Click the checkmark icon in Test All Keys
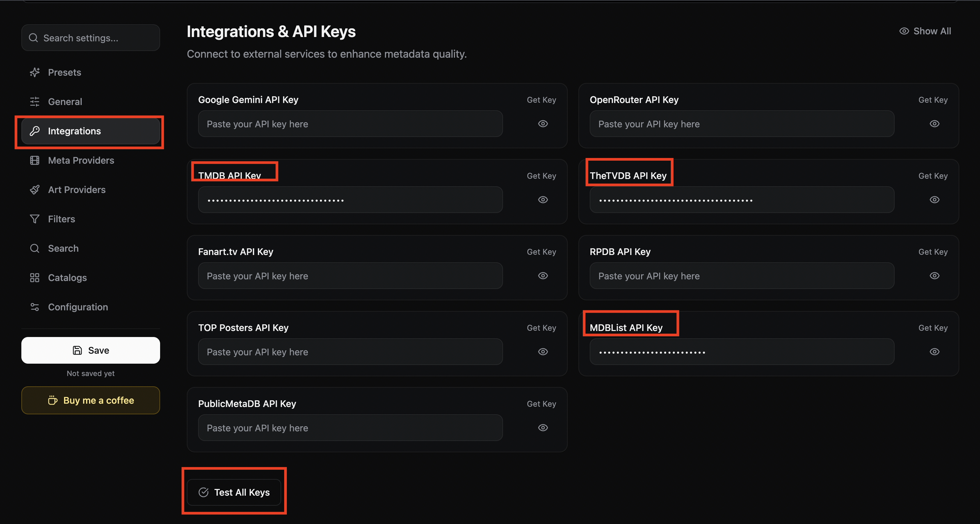Screen dimensions: 980x524 203,492
